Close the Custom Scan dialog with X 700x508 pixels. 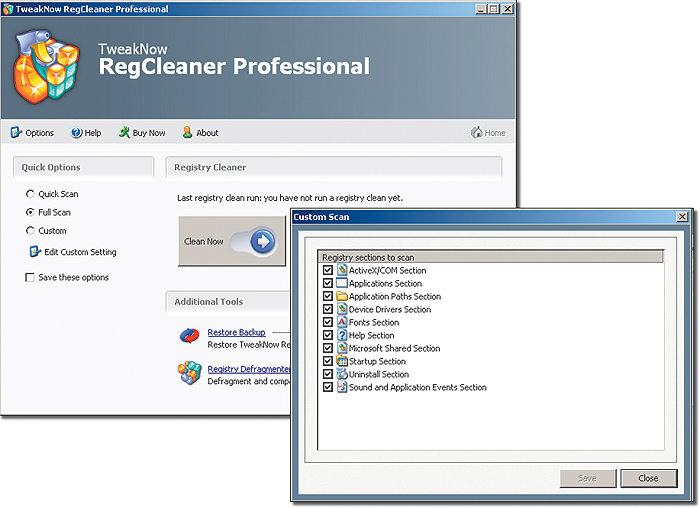pos(682,217)
